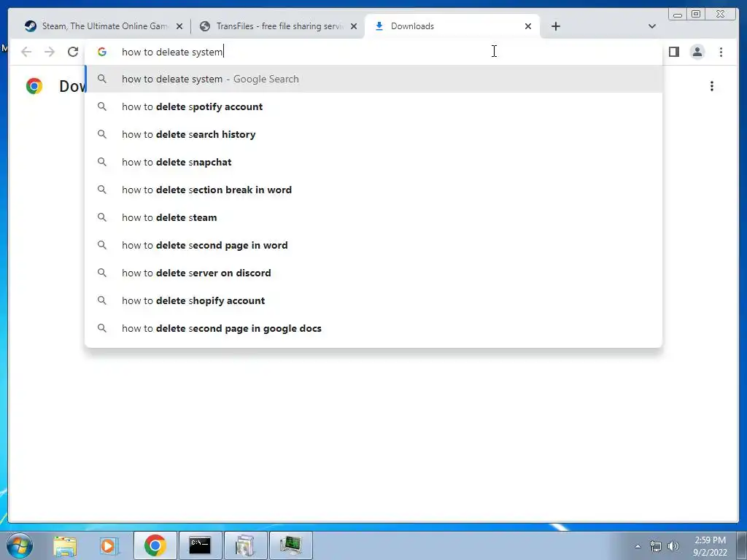Image resolution: width=747 pixels, height=560 pixels.
Task: Choose suggestion 'how to delete spotify account'
Action: [x=373, y=106]
